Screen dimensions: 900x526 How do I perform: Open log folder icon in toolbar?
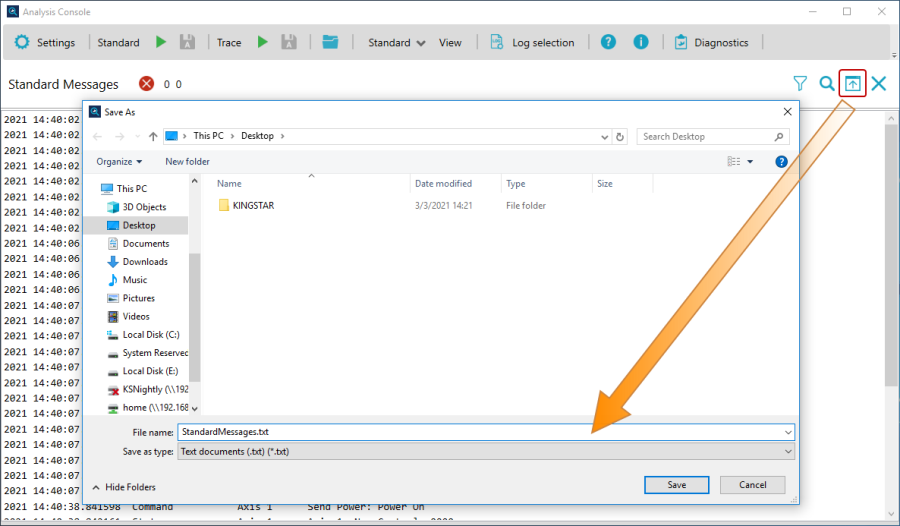click(331, 43)
